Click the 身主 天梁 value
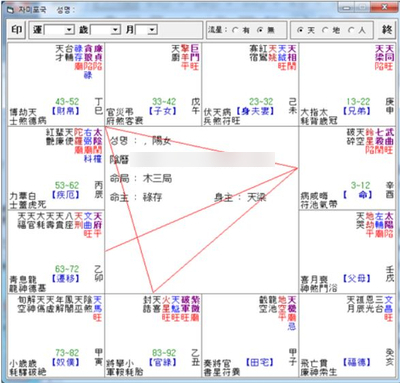 tap(256, 197)
